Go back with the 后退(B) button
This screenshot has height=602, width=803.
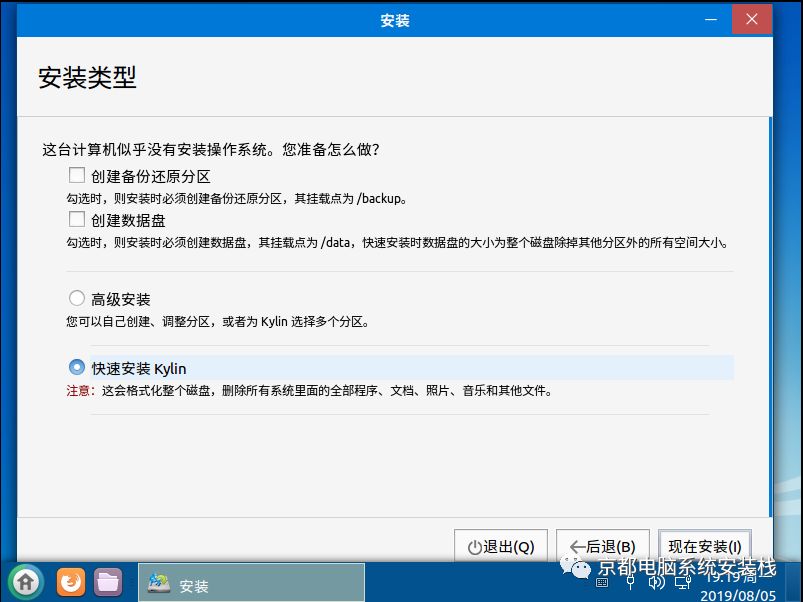tap(603, 546)
